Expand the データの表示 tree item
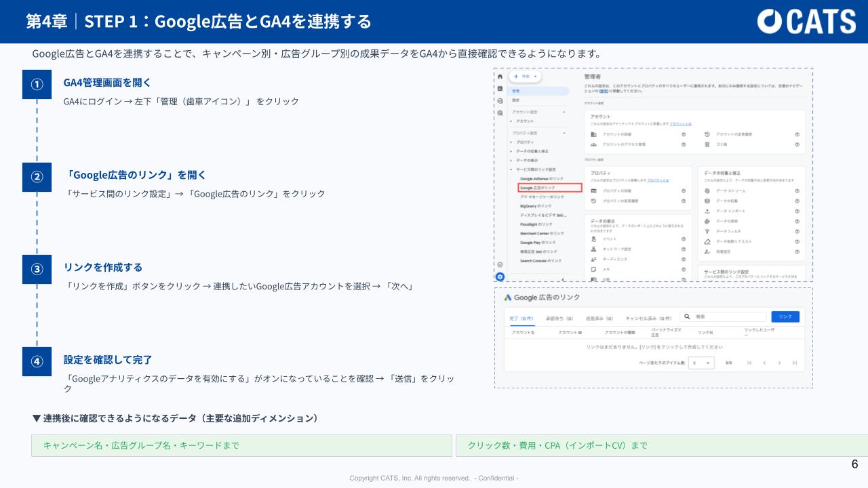This screenshot has height=488, width=868. coord(511,160)
